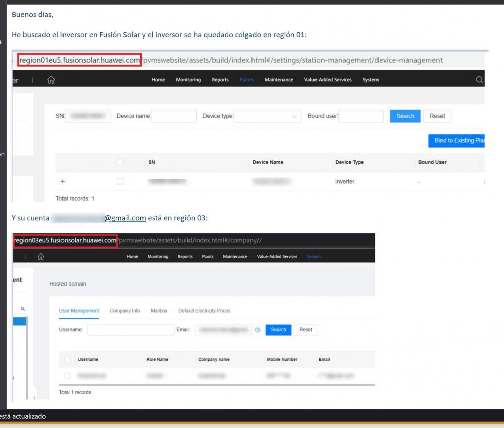Click Bound User column header
The image size is (504, 428).
(432, 162)
